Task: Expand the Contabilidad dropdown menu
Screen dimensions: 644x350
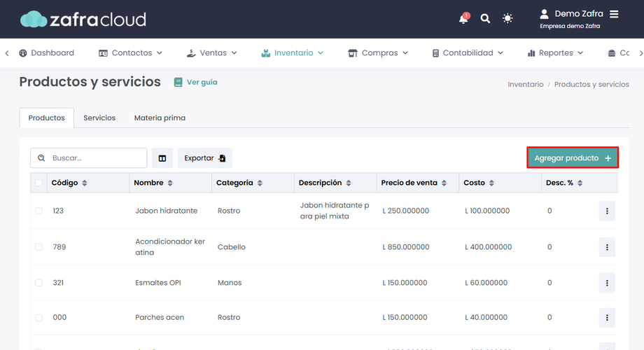Action: click(468, 53)
